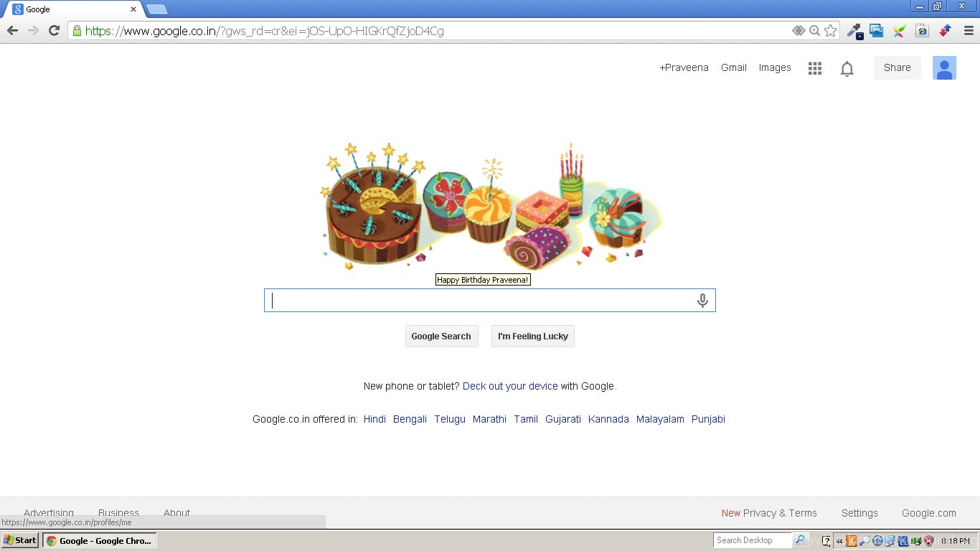Screen dimensions: 980x551
Task: Open the Gmail link
Action: click(x=734, y=67)
